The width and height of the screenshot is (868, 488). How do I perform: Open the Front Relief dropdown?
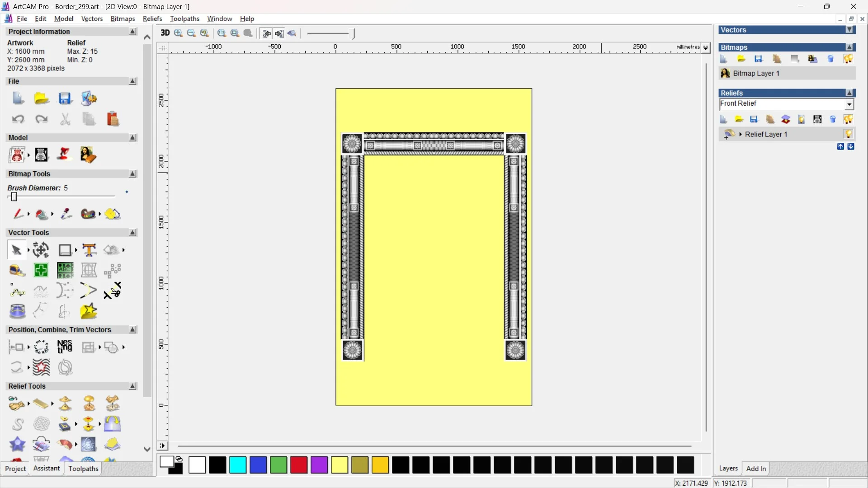[849, 104]
